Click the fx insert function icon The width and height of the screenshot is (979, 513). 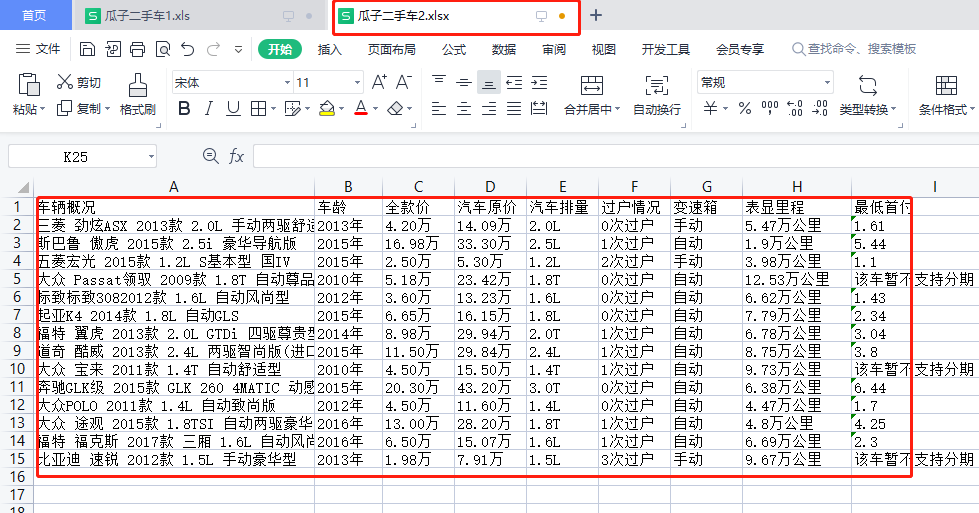236,156
